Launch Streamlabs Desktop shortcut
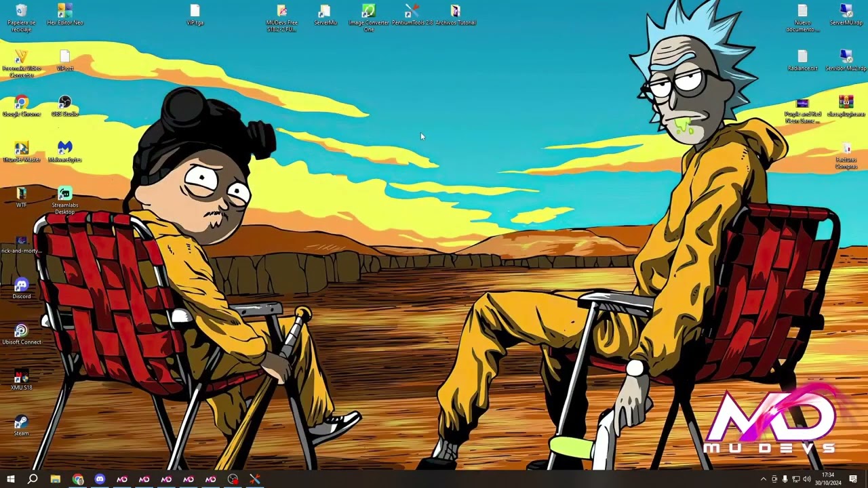This screenshot has height=488, width=868. [x=65, y=201]
